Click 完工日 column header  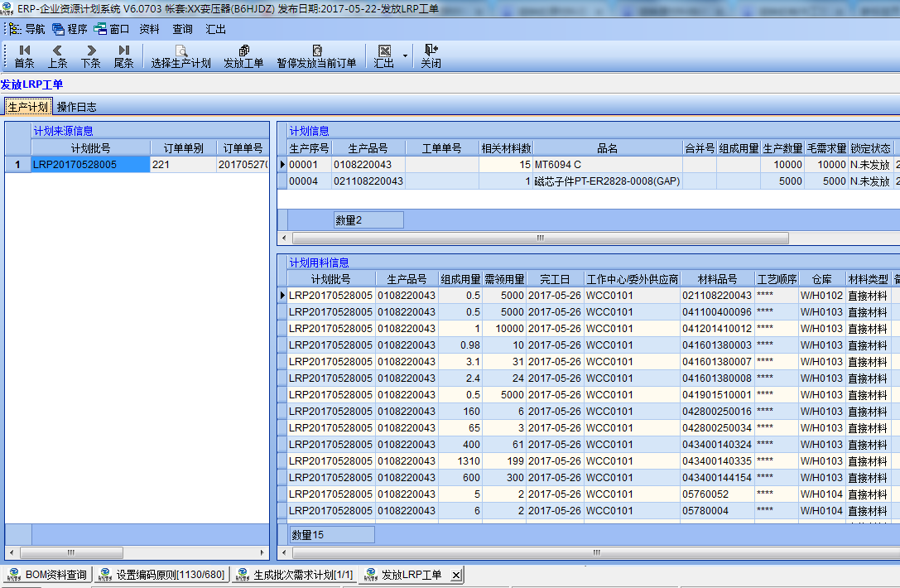(555, 279)
